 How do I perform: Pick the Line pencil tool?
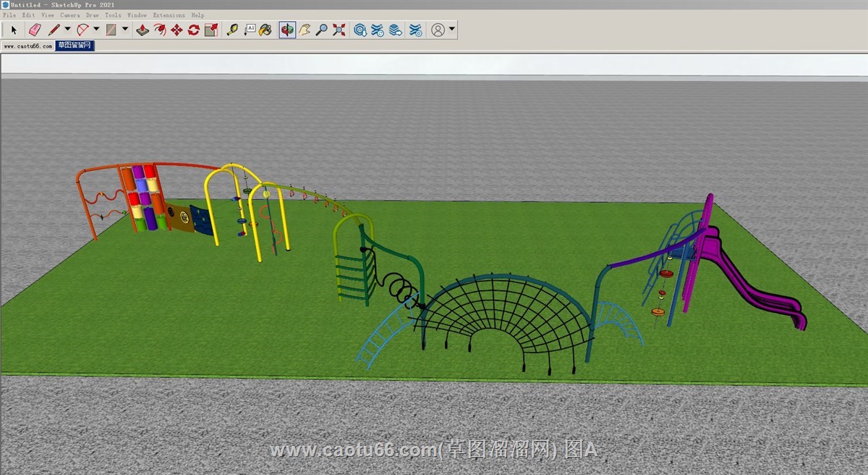54,30
